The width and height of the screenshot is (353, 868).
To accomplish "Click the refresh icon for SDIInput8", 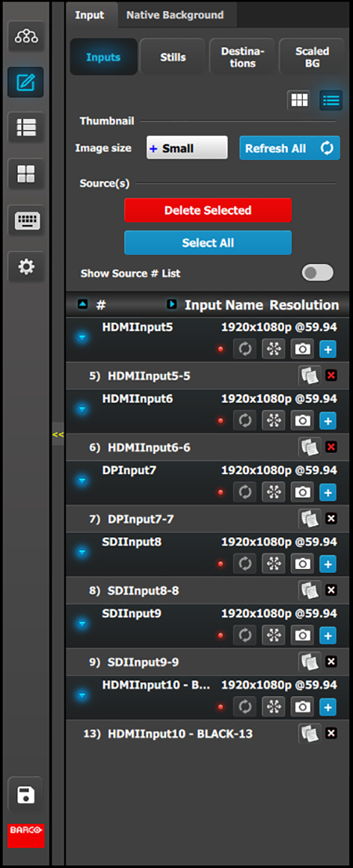I will point(245,564).
